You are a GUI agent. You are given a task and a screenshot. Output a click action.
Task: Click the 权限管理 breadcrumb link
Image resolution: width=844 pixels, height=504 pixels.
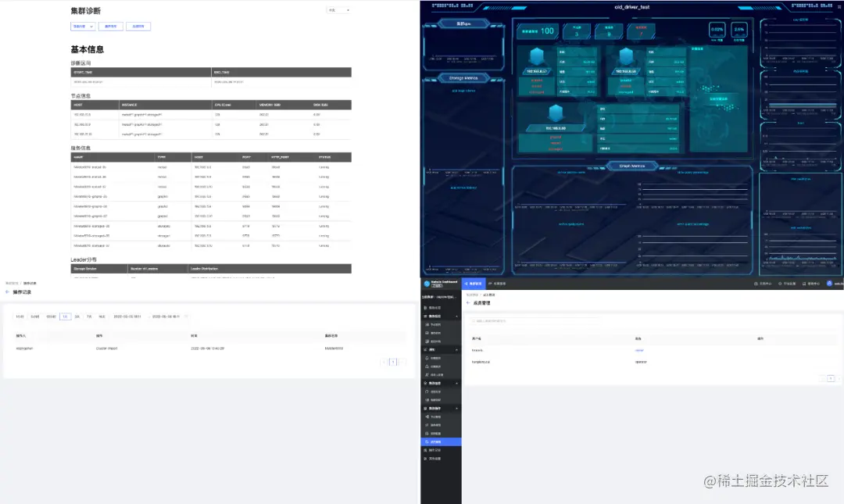[x=473, y=295]
